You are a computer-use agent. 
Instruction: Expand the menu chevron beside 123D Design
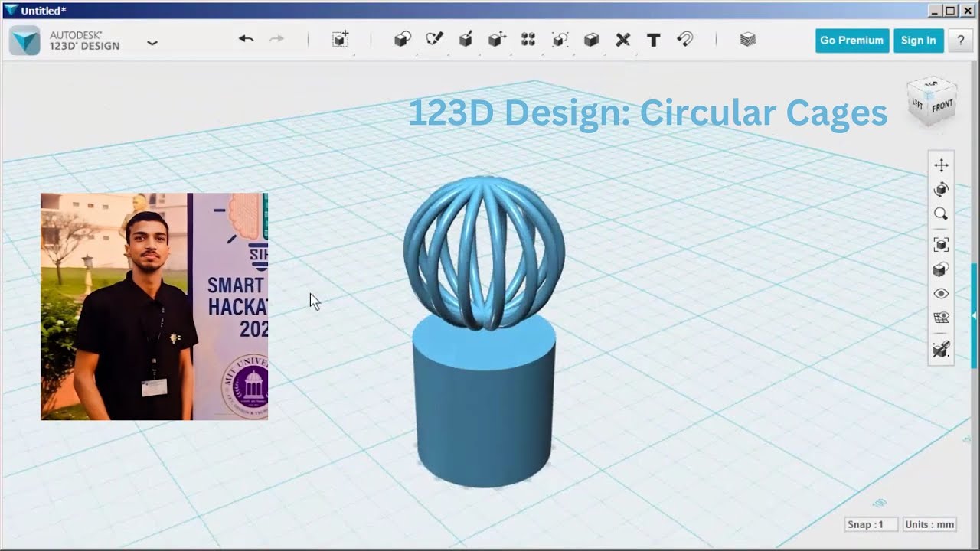coord(152,43)
